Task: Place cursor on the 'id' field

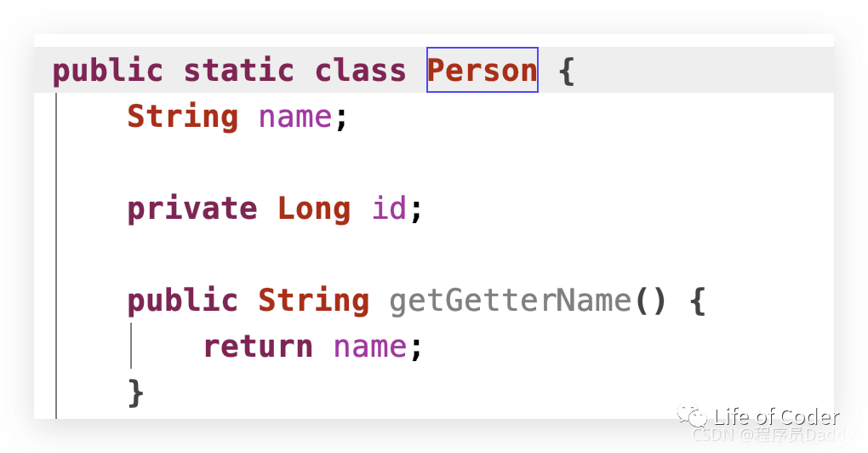Action: coord(389,209)
